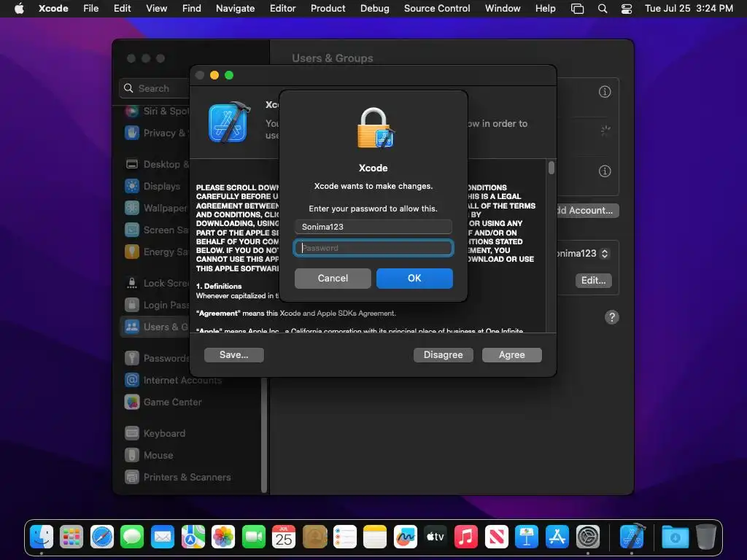Viewport: 747px width, 560px height.
Task: Click the Add Account... button
Action: pos(588,211)
